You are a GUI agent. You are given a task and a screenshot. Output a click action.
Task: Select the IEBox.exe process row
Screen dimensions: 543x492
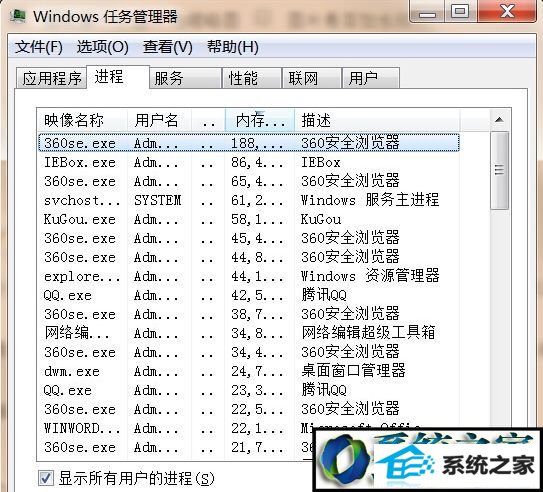249,162
